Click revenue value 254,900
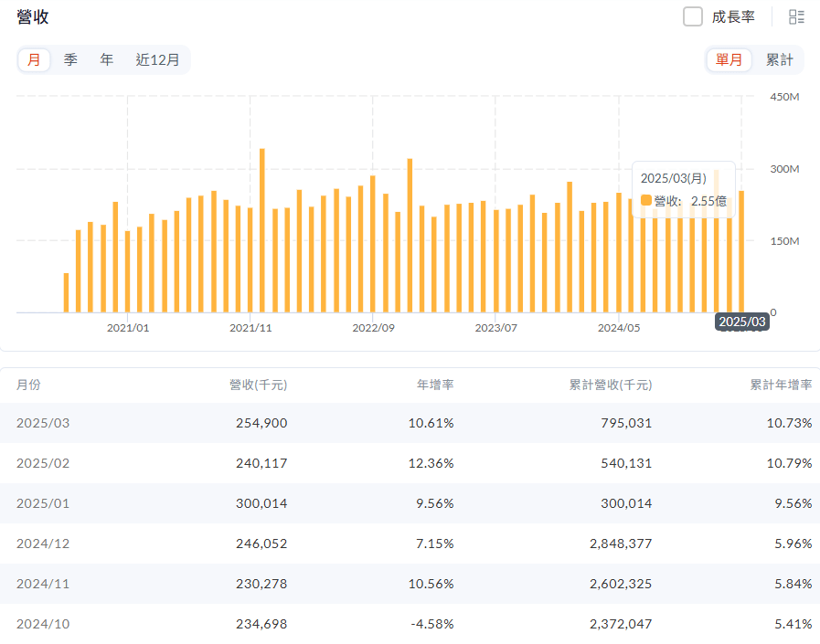 click(x=261, y=423)
